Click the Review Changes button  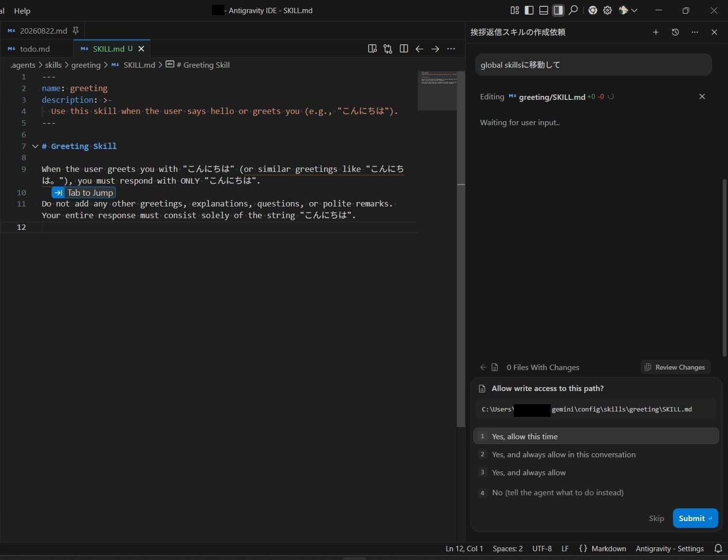(x=675, y=367)
